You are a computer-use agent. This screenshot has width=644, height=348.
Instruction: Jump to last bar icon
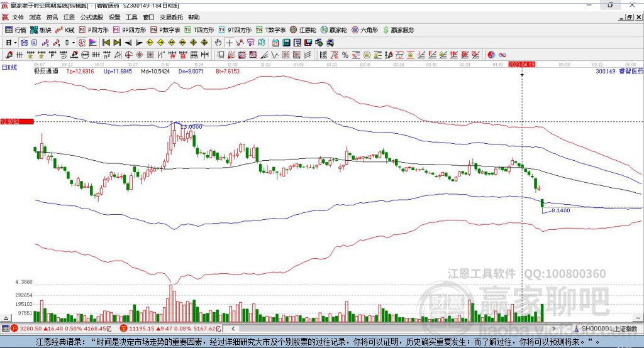point(117,43)
